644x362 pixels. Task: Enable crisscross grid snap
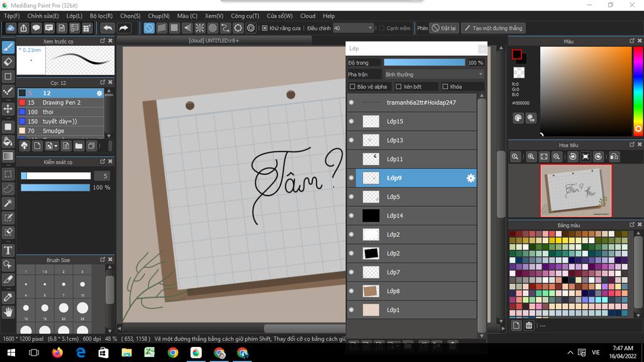175,28
